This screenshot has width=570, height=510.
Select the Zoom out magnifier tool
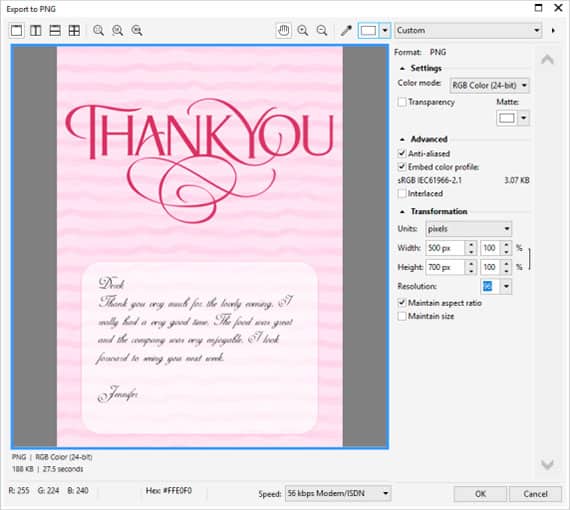(x=322, y=31)
